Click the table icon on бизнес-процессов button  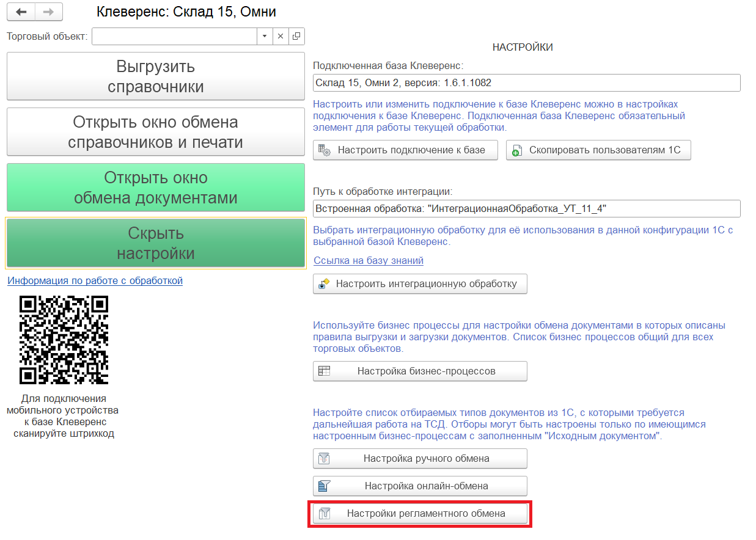point(324,371)
